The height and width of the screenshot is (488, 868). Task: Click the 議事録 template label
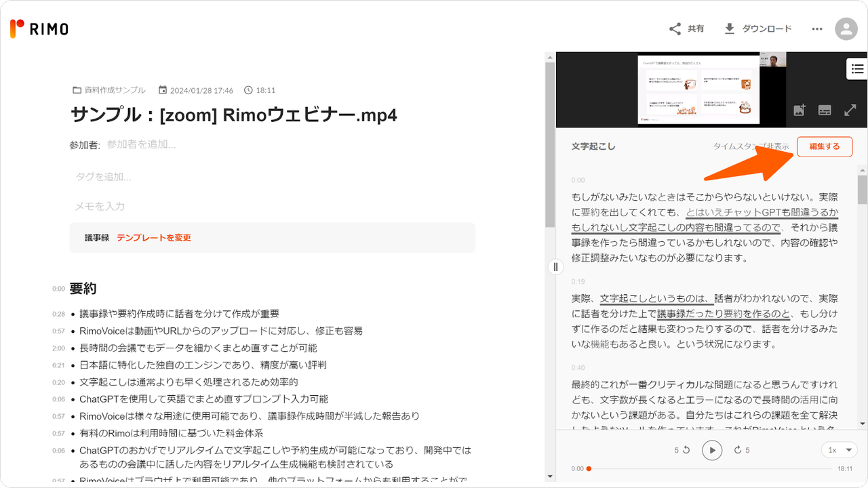97,238
